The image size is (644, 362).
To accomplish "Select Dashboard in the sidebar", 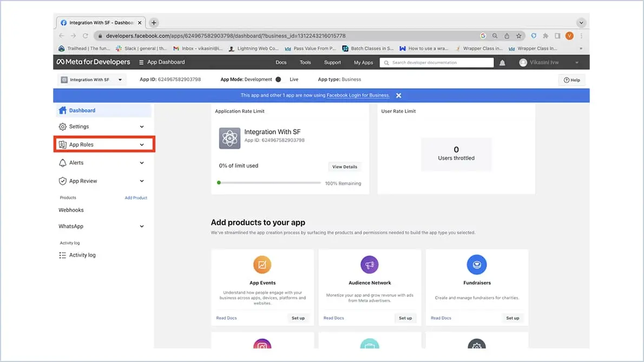I will 103,110.
